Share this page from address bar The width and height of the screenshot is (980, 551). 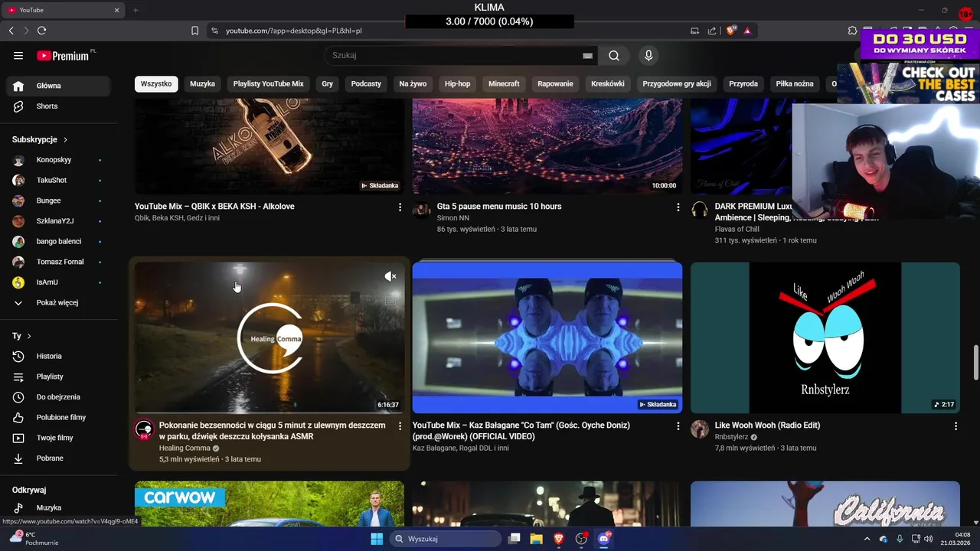point(712,31)
